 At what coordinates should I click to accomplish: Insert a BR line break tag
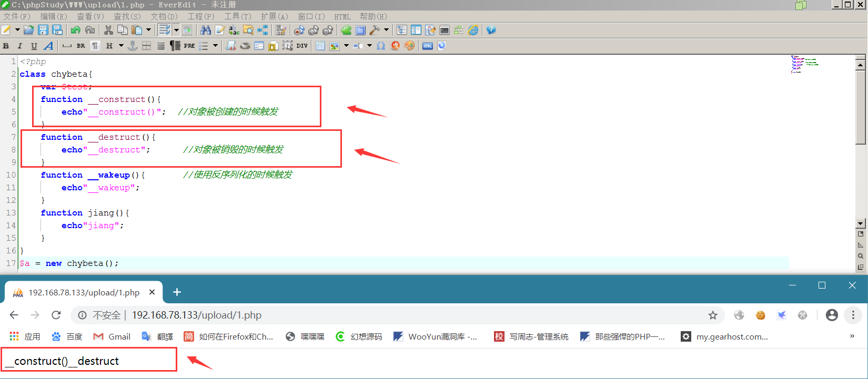81,46
